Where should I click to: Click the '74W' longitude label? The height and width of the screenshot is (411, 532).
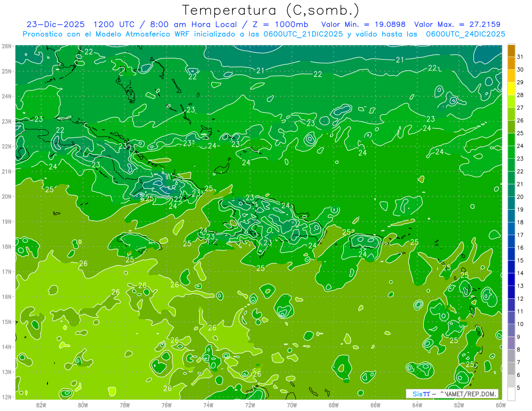[208, 405]
